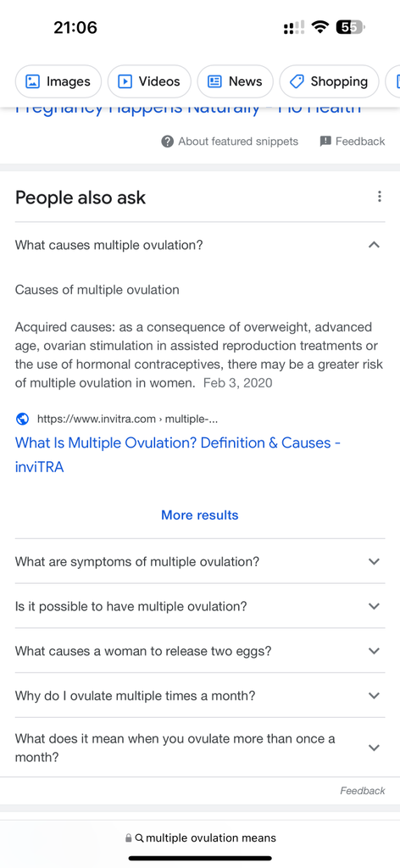Tap the search magnifier icon in address bar

(x=140, y=838)
